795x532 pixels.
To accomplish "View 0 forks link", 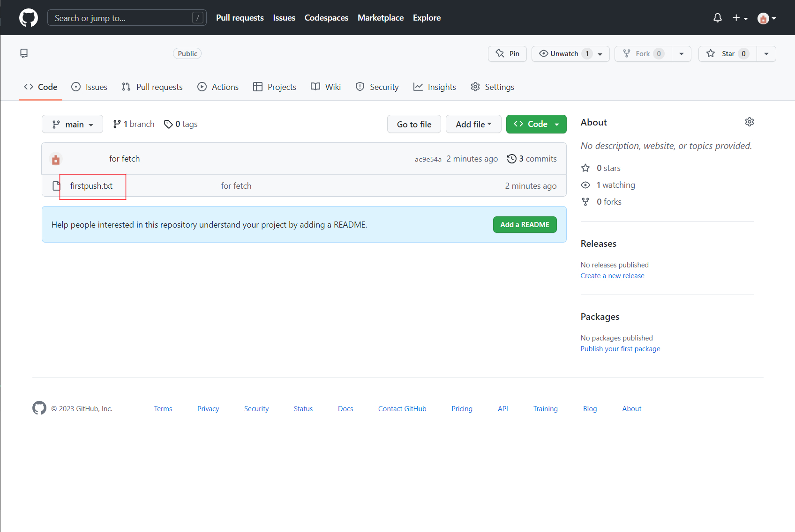I will coord(602,202).
